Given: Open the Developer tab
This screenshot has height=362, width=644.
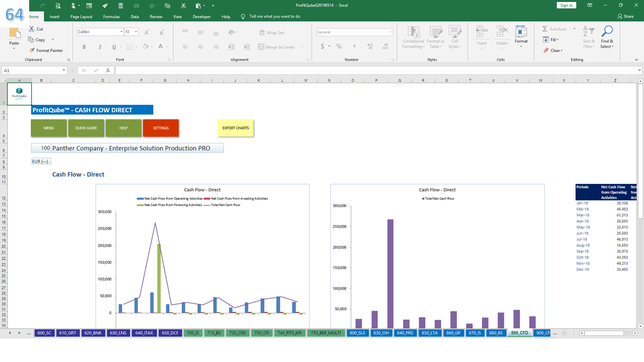Looking at the screenshot, I should click(x=202, y=17).
